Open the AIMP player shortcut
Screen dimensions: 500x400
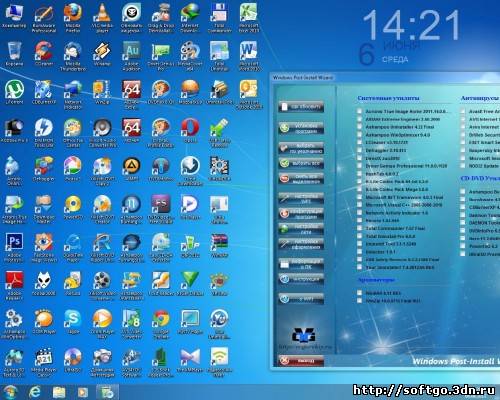point(131,169)
